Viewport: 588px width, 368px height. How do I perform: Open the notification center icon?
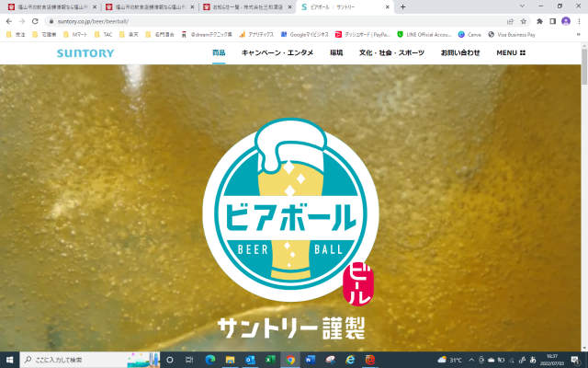pos(575,360)
